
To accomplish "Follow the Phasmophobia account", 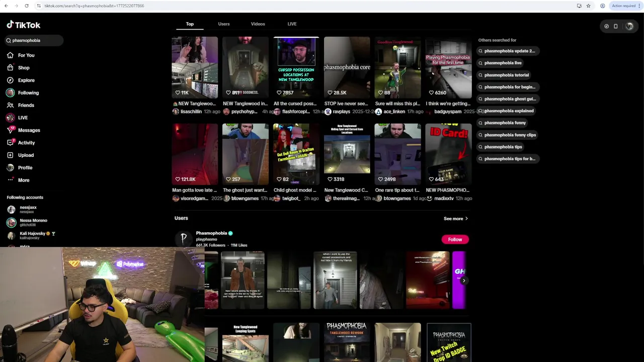I will pos(455,239).
